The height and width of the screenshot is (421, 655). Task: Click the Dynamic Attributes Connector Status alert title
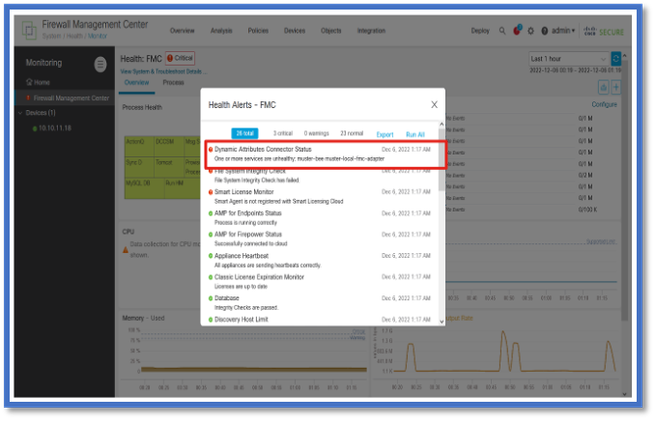pos(263,150)
